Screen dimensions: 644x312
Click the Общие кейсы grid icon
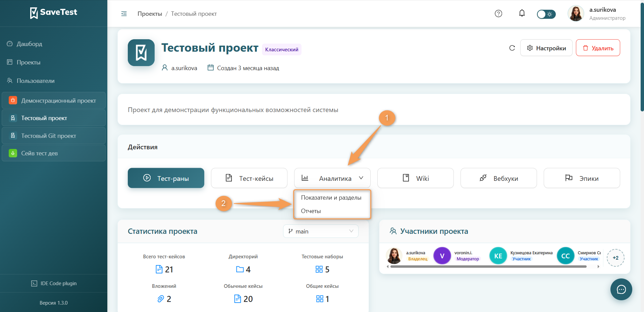pos(320,299)
